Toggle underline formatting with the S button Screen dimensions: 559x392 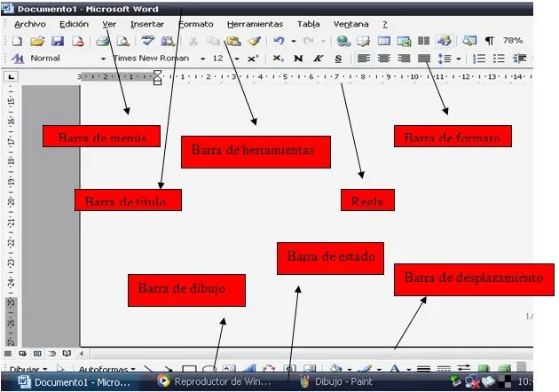[338, 59]
